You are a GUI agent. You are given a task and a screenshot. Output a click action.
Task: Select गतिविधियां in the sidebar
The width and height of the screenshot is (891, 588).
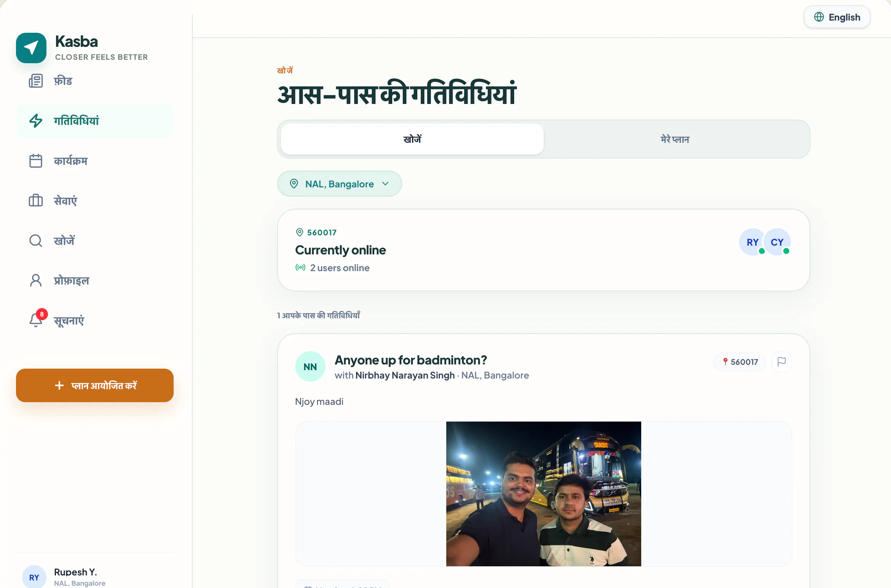(x=95, y=121)
